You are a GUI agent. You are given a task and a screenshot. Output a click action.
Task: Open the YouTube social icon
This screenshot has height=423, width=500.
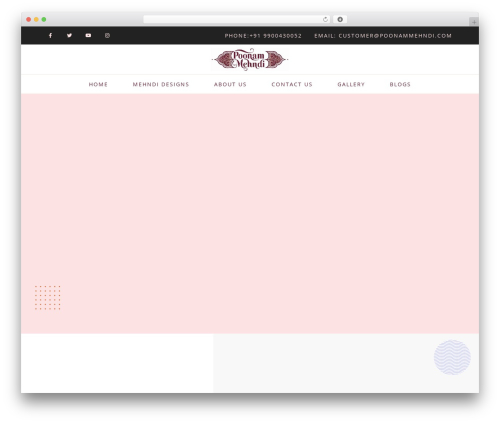[88, 35]
